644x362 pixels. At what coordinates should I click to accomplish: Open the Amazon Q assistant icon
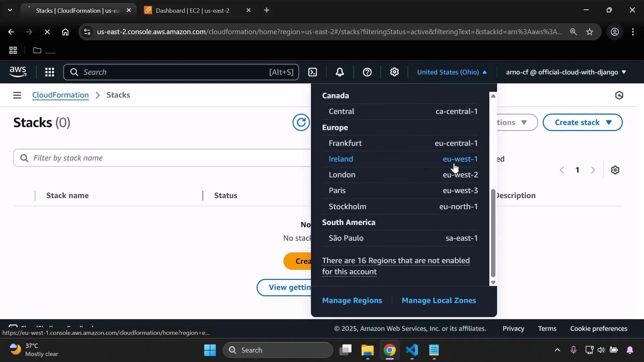tap(619, 95)
